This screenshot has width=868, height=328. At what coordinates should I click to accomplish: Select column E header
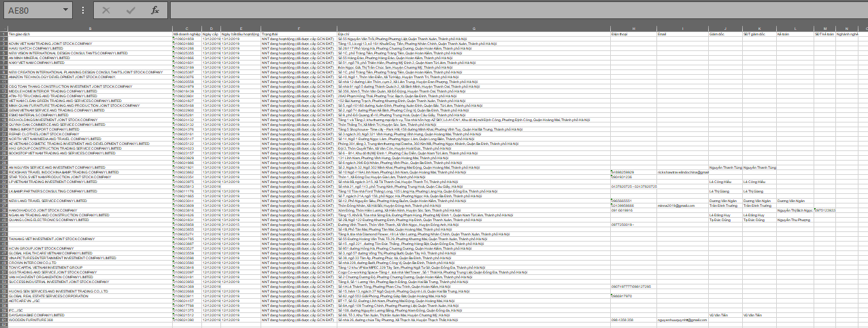point(240,29)
